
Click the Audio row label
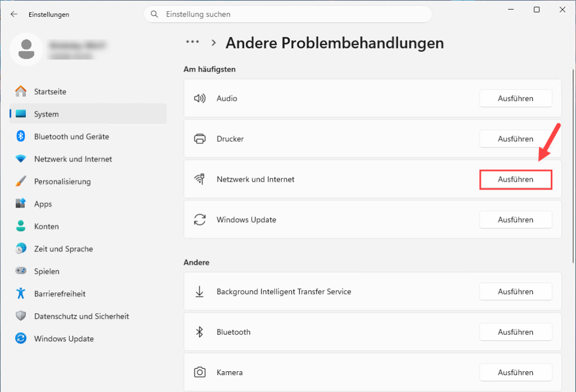click(227, 98)
